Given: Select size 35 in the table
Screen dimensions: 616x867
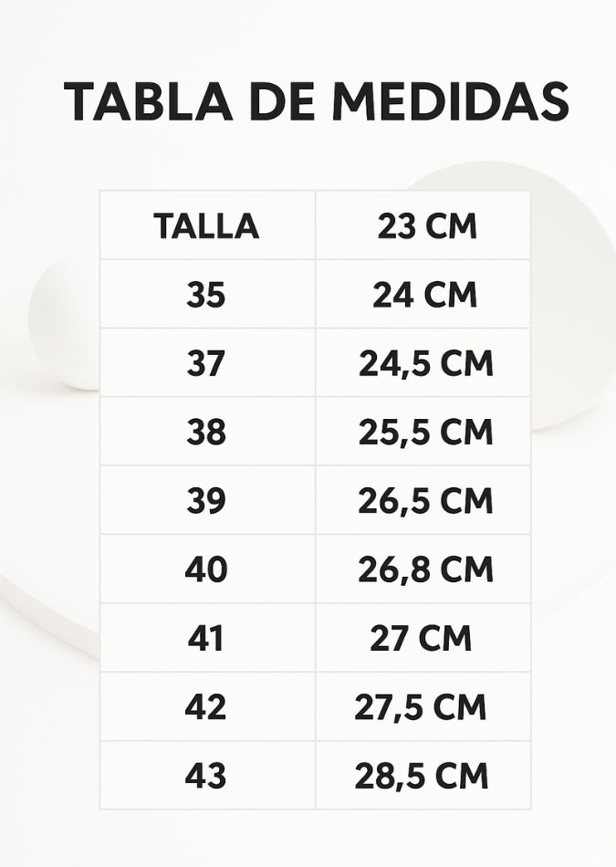Looking at the screenshot, I should pyautogui.click(x=206, y=295).
